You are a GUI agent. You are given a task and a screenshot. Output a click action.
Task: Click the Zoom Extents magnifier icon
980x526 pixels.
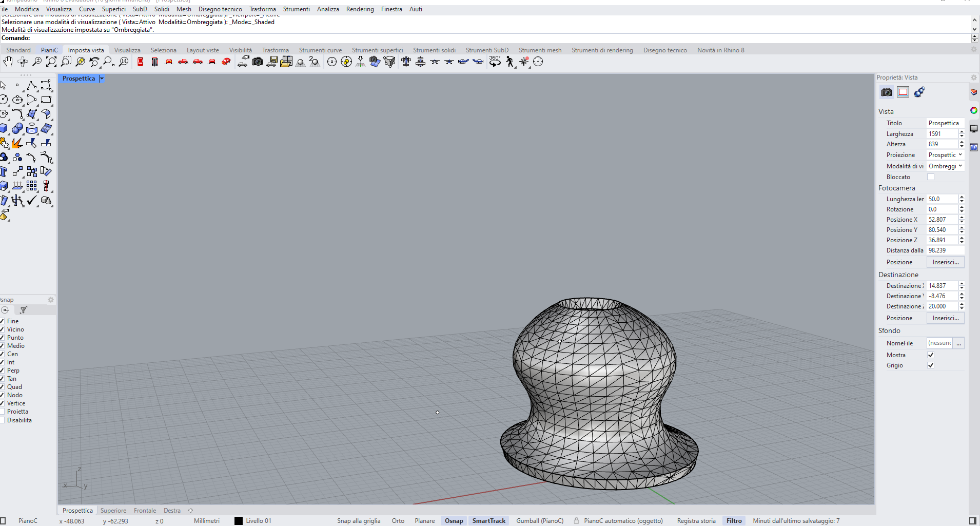pos(51,62)
